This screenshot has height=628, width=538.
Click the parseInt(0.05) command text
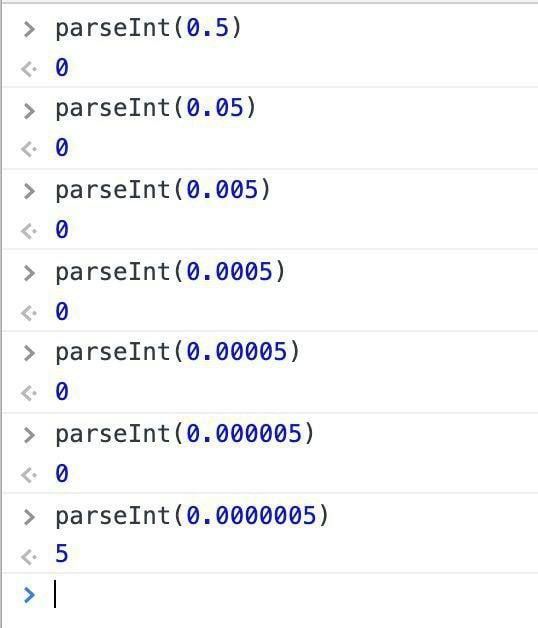tap(156, 109)
